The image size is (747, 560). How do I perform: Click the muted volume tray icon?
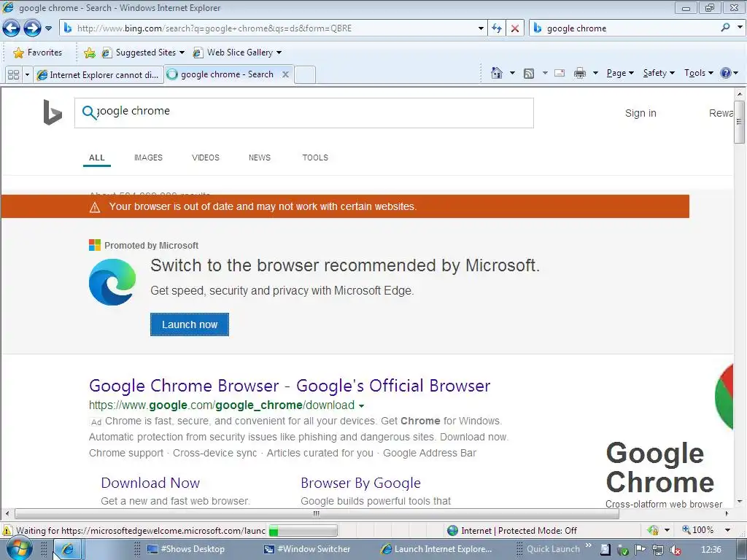[675, 550]
